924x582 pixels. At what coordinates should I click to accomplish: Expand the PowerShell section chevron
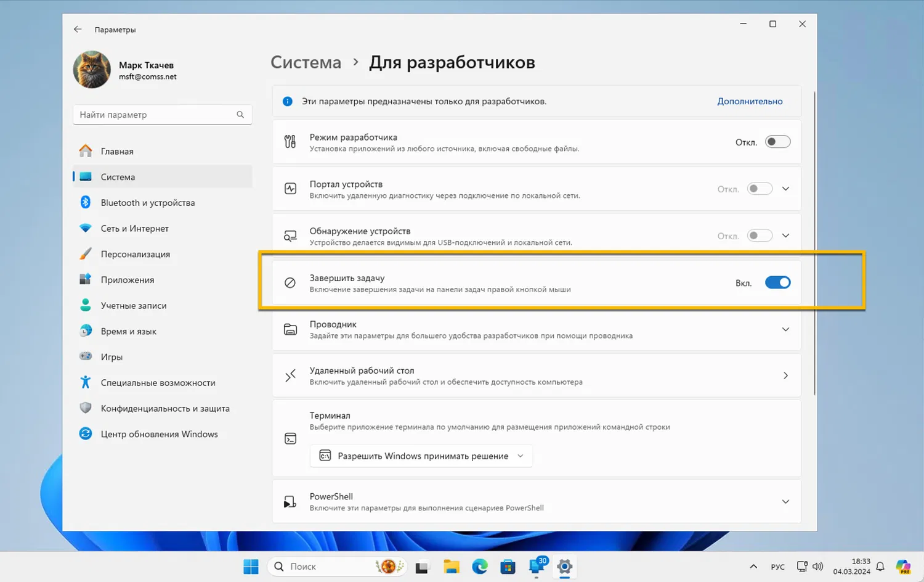[785, 502]
